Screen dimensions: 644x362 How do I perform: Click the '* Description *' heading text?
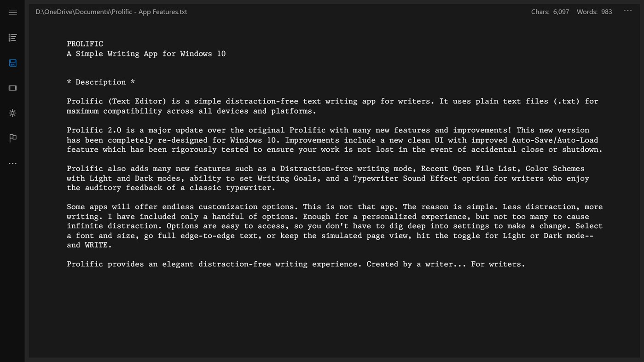[x=100, y=82]
